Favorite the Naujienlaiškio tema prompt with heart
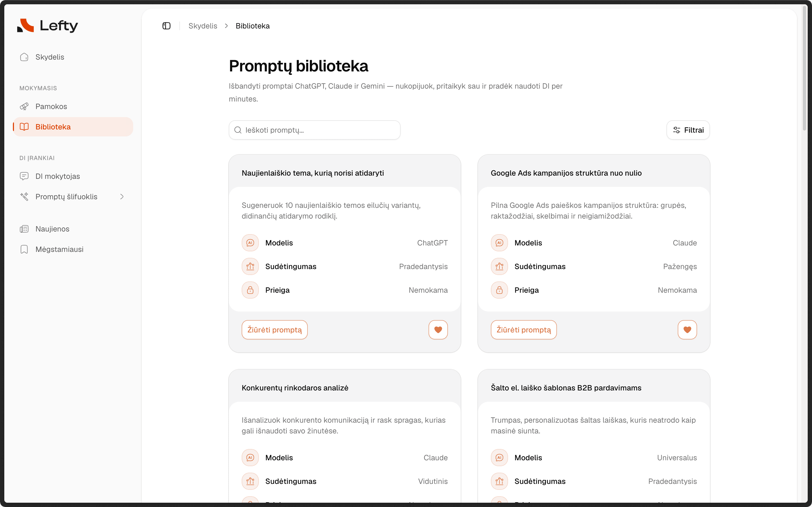 click(x=438, y=329)
